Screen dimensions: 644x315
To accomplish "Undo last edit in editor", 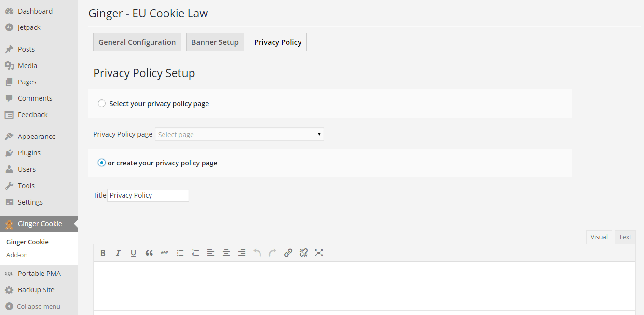I will tap(257, 253).
